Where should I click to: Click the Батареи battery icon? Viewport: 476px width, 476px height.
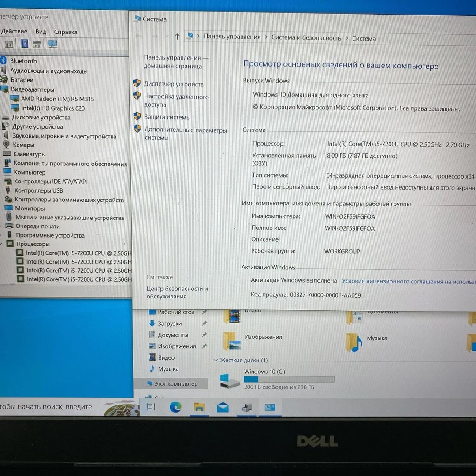4,79
